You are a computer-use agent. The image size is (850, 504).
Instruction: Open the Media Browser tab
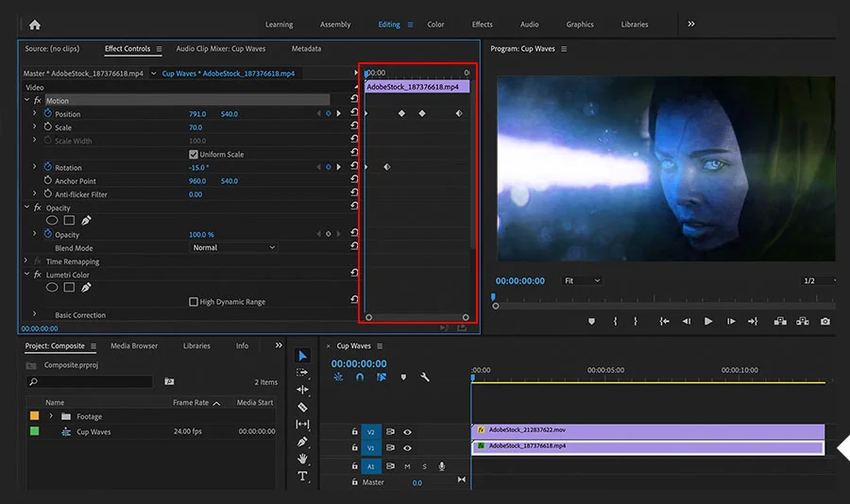[134, 345]
